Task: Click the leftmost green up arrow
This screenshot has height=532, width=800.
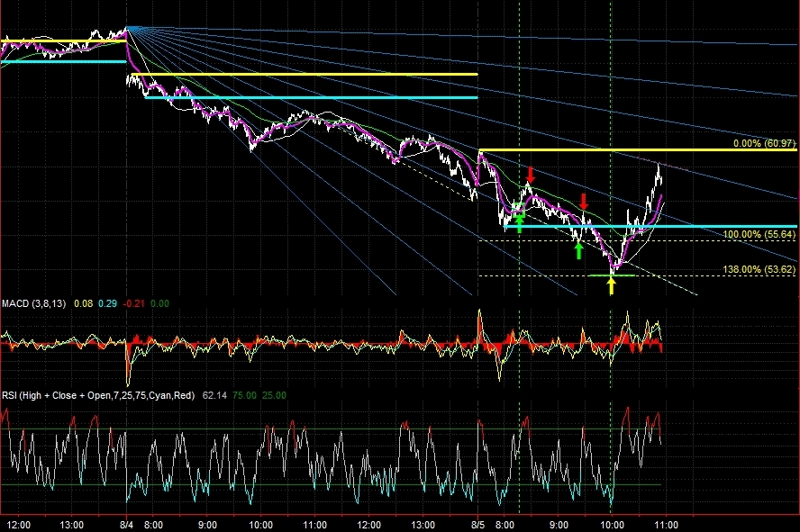Action: [x=520, y=222]
